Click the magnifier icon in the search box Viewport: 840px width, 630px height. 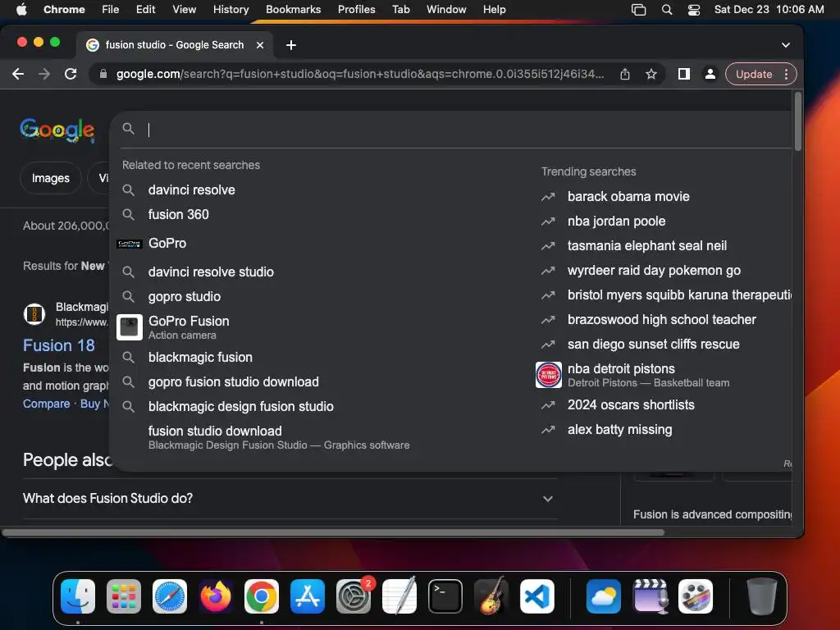click(129, 129)
